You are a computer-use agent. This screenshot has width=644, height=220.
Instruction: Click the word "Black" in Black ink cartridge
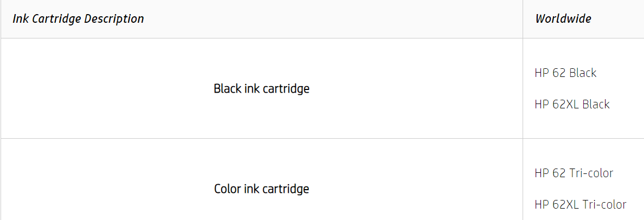[x=227, y=88]
